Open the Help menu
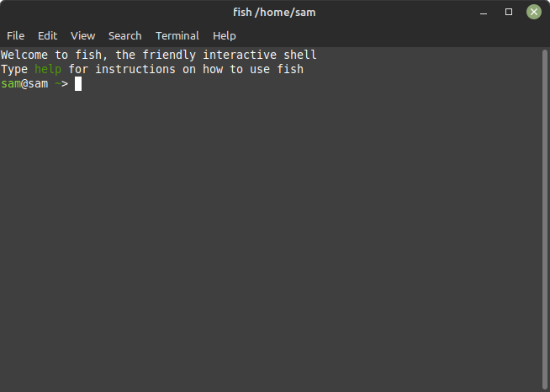Screen dimensions: 550x392 pyautogui.click(x=225, y=36)
